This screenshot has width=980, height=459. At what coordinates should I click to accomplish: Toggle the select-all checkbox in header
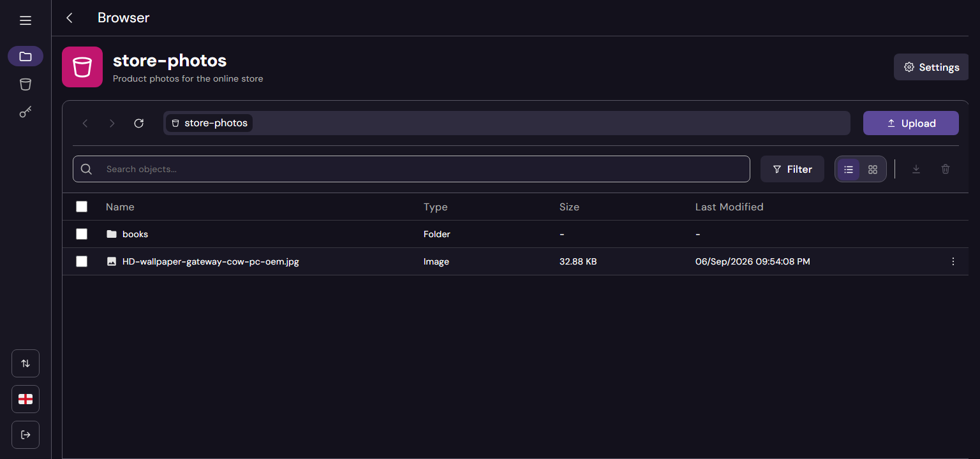tap(82, 207)
